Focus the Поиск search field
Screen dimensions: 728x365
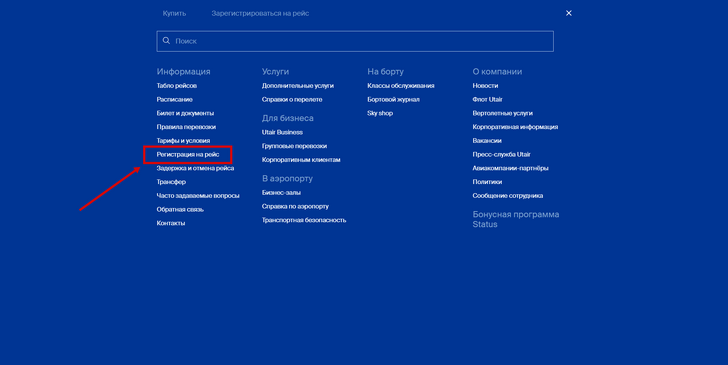pyautogui.click(x=355, y=41)
